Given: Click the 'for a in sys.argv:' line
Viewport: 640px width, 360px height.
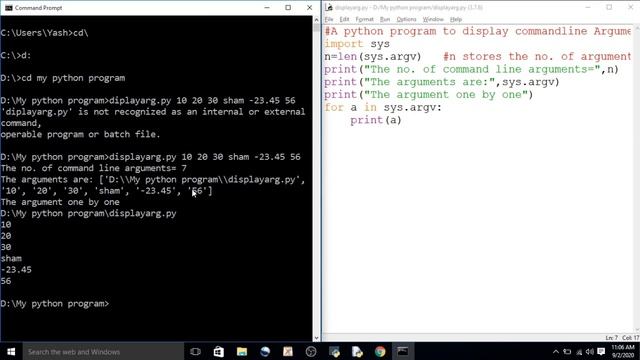Looking at the screenshot, I should (x=383, y=107).
